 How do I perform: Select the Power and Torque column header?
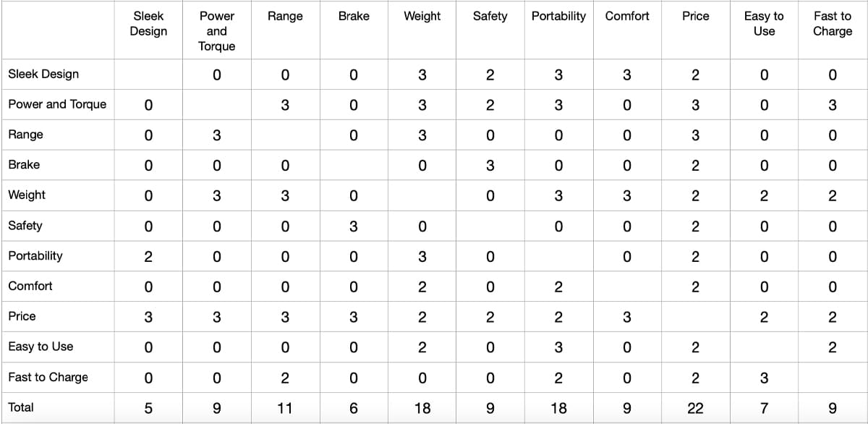pos(216,31)
